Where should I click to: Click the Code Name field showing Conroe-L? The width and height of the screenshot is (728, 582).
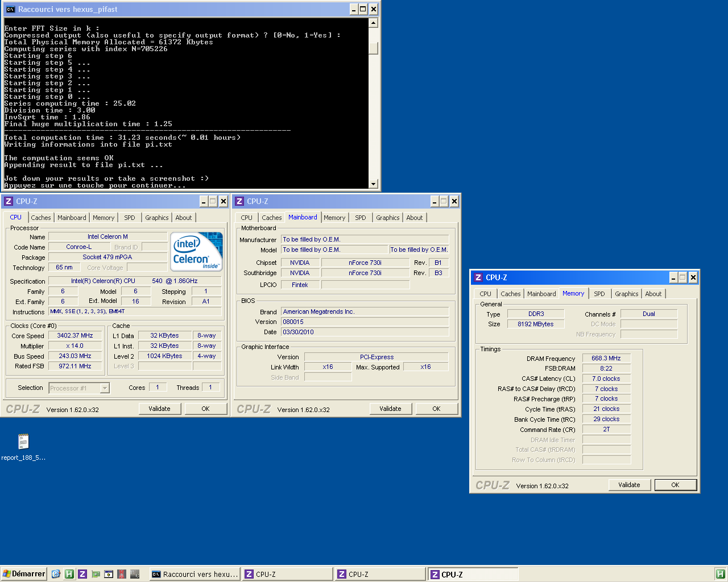click(x=78, y=247)
